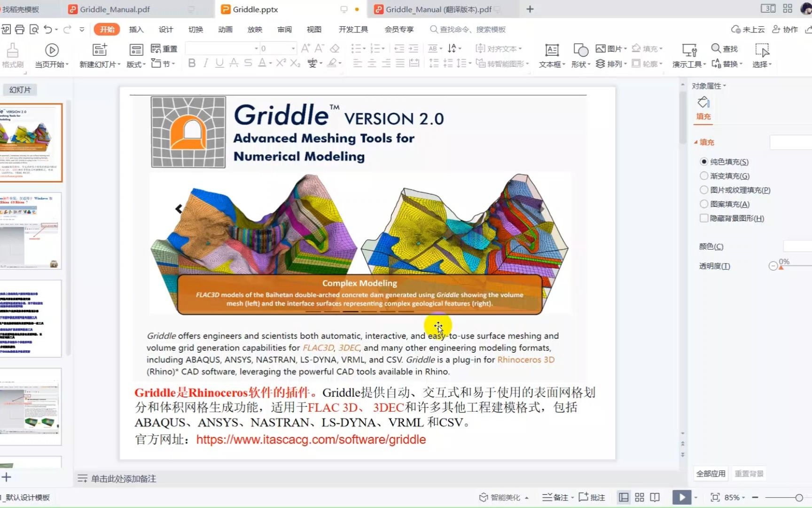Image resolution: width=812 pixels, height=508 pixels.
Task: Center align text icon
Action: 372,63
